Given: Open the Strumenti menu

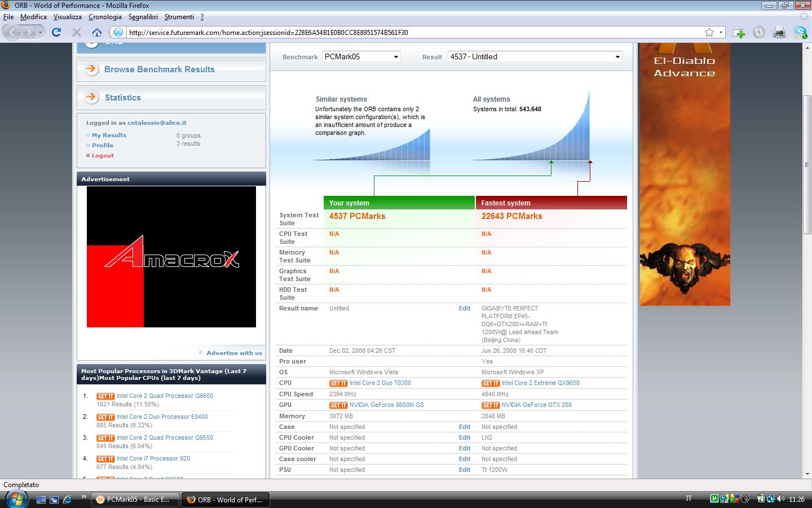Looking at the screenshot, I should [x=179, y=17].
